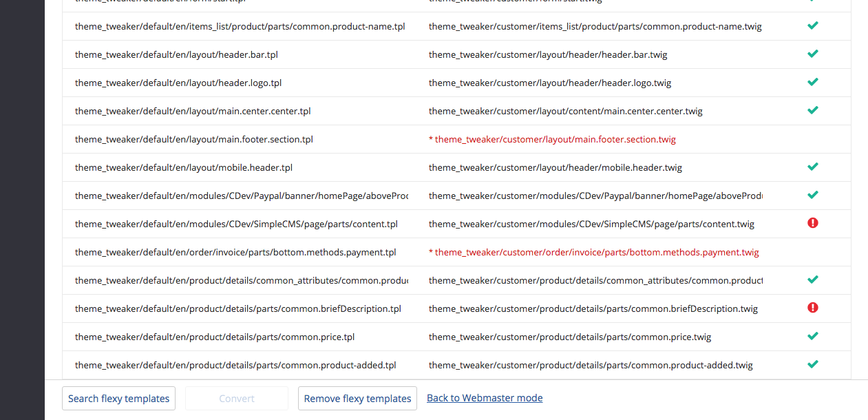The image size is (868, 420).
Task: Click red error icon for SimpleCMS content.twig
Action: click(812, 223)
